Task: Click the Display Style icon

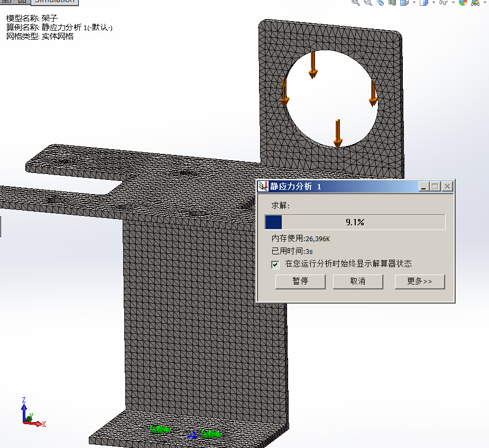Action: (x=424, y=3)
